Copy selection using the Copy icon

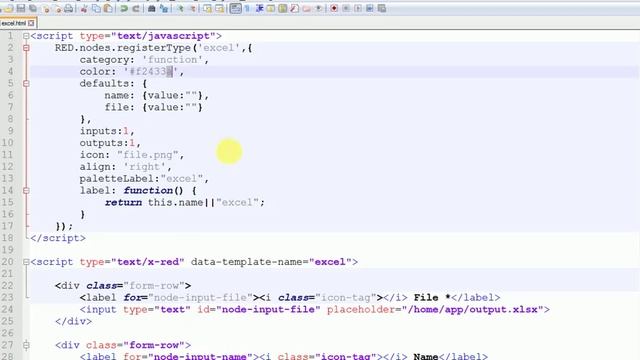(x=96, y=8)
